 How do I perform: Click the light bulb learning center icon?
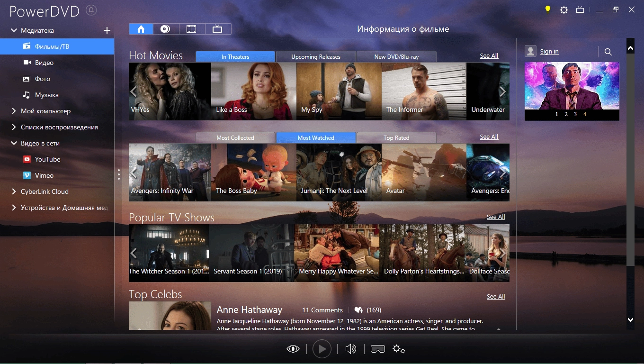(x=548, y=9)
